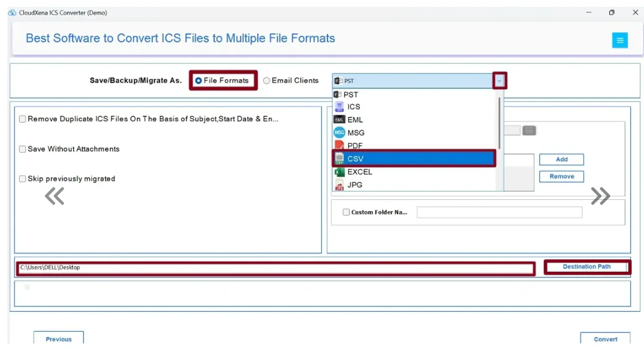
Task: Check Save Without Attachments
Action: (22, 149)
